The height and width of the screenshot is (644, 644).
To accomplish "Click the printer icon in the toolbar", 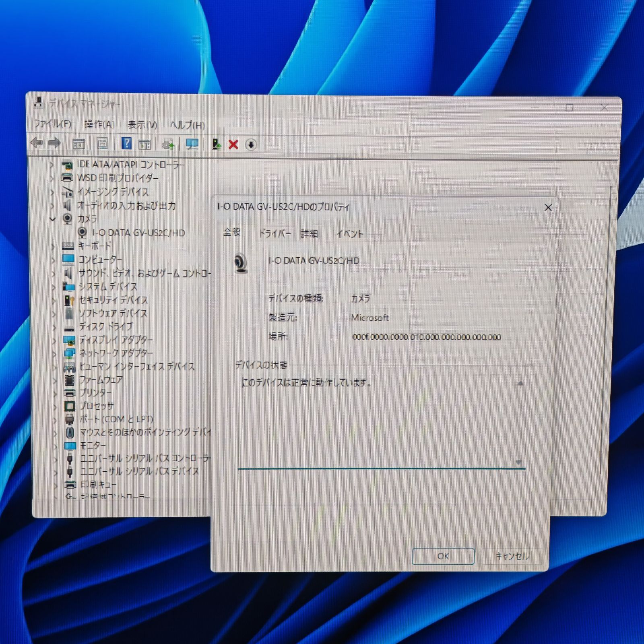I will pos(168,144).
